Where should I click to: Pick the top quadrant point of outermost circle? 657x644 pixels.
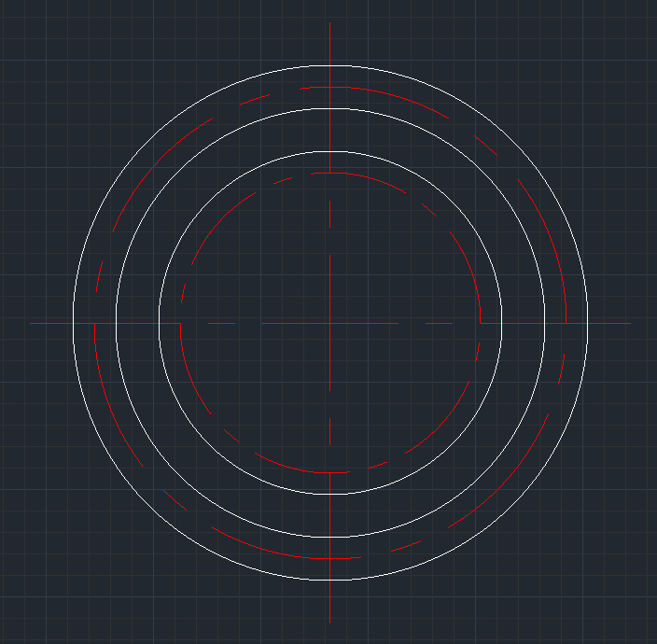pyautogui.click(x=330, y=65)
